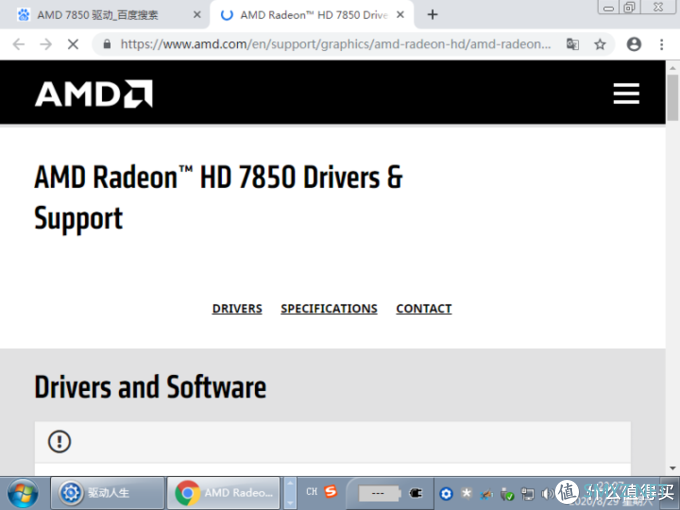Open the 驱动人生 taskbar window
The width and height of the screenshot is (680, 510).
click(107, 493)
